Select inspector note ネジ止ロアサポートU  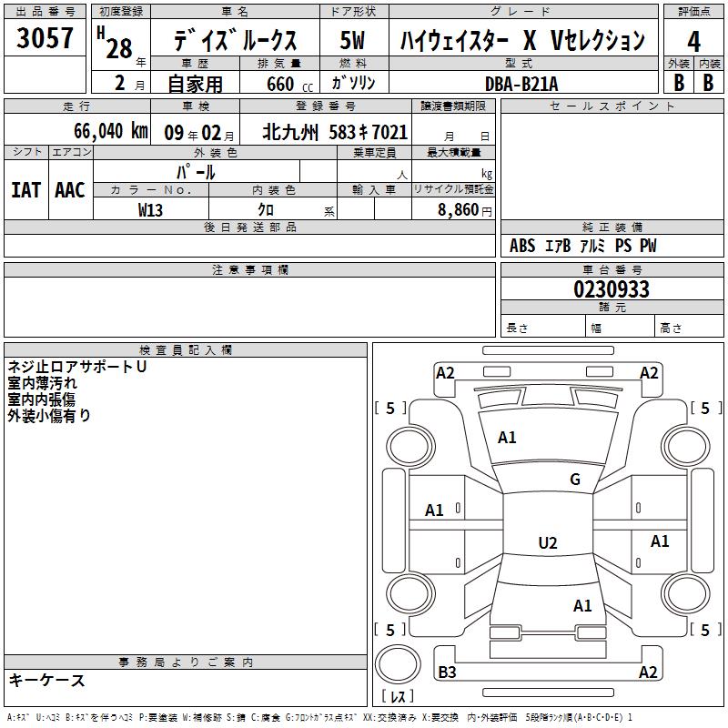pos(77,367)
